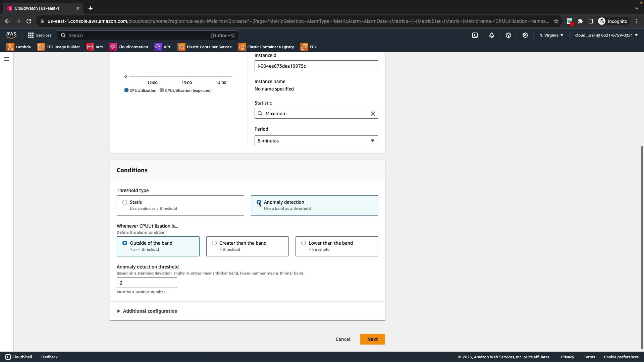Click the AWS logo home icon
This screenshot has height=362, width=644.
point(11,35)
